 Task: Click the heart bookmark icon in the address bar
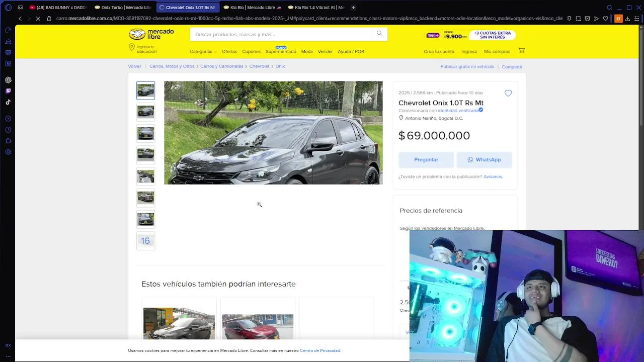[605, 19]
